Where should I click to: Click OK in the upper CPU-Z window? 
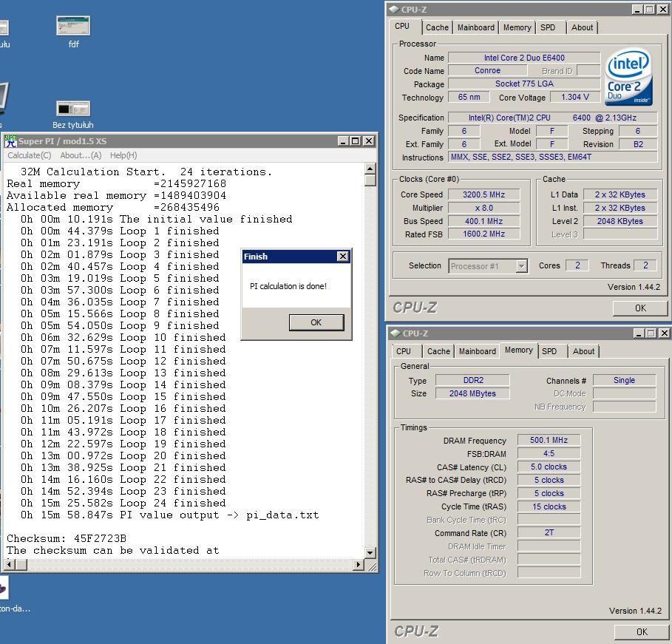(x=640, y=308)
